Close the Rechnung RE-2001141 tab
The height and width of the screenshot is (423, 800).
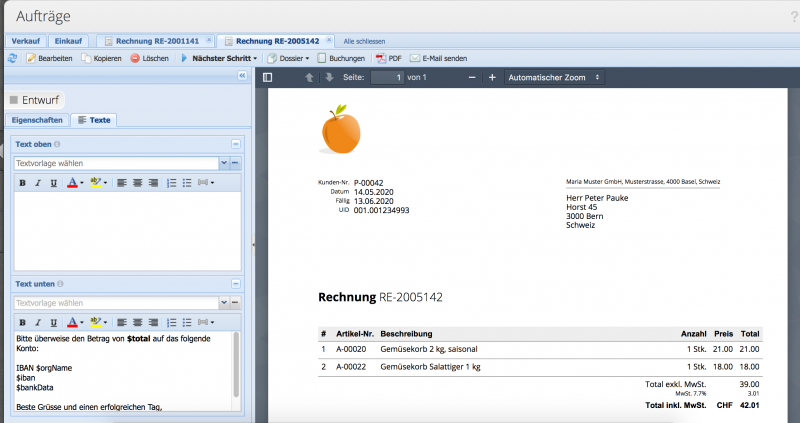click(x=209, y=40)
